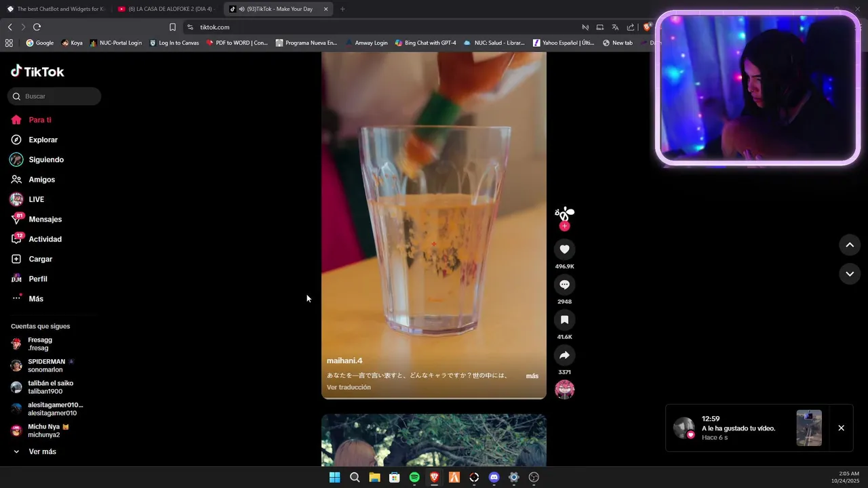The height and width of the screenshot is (488, 868).
Task: Reload the TikTok page
Action: pyautogui.click(x=37, y=27)
